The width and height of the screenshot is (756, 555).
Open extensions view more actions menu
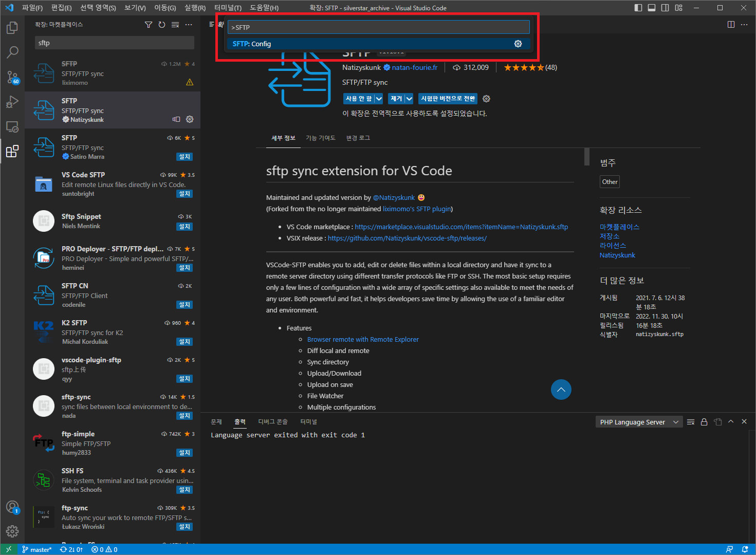coord(189,25)
